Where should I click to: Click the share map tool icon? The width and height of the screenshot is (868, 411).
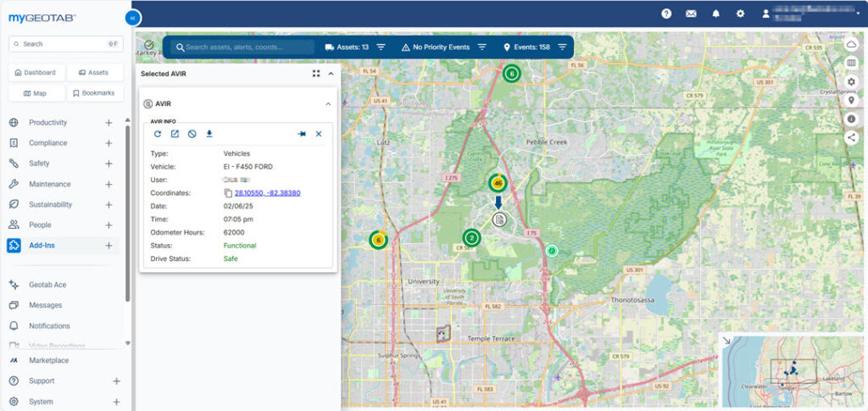tap(851, 138)
